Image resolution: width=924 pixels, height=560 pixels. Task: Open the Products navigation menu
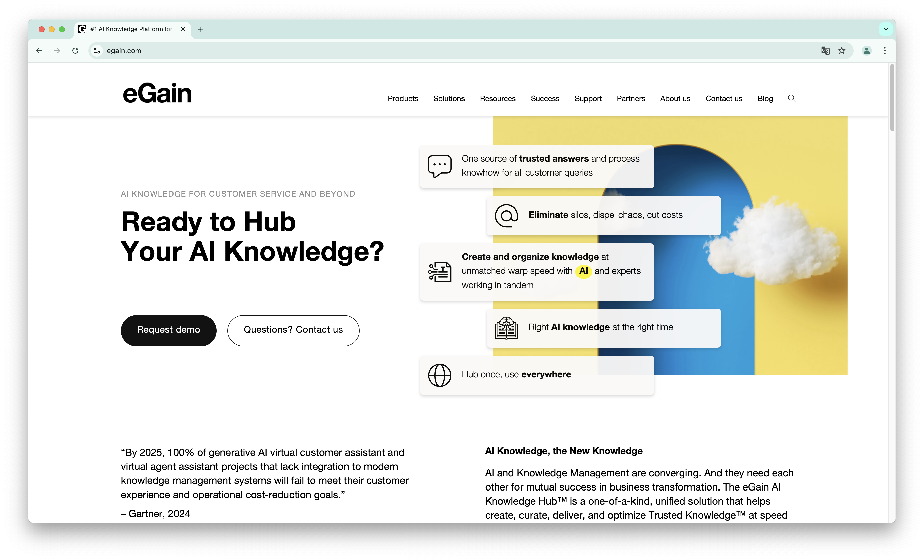(x=403, y=99)
